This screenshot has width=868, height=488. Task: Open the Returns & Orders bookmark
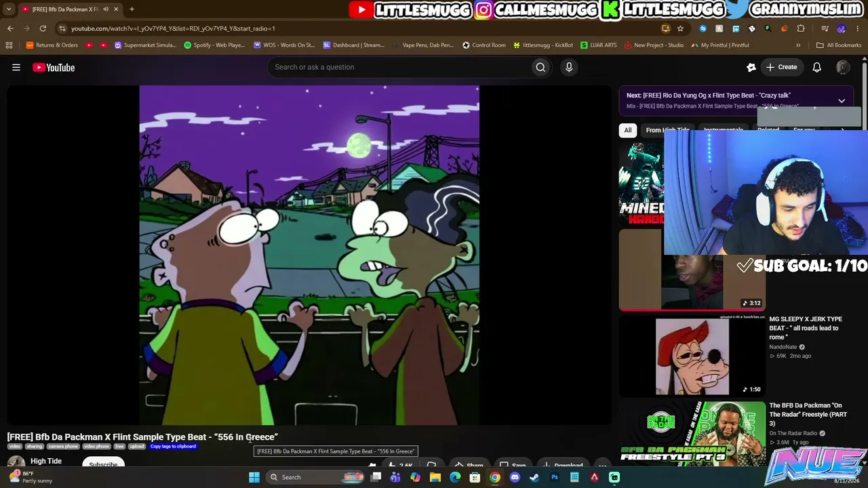(x=52, y=45)
